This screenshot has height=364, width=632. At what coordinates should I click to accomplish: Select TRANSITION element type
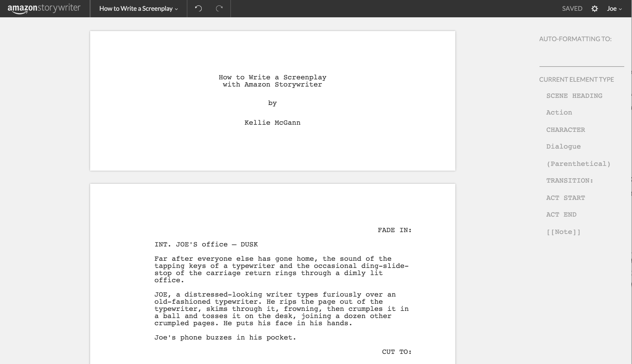click(570, 181)
